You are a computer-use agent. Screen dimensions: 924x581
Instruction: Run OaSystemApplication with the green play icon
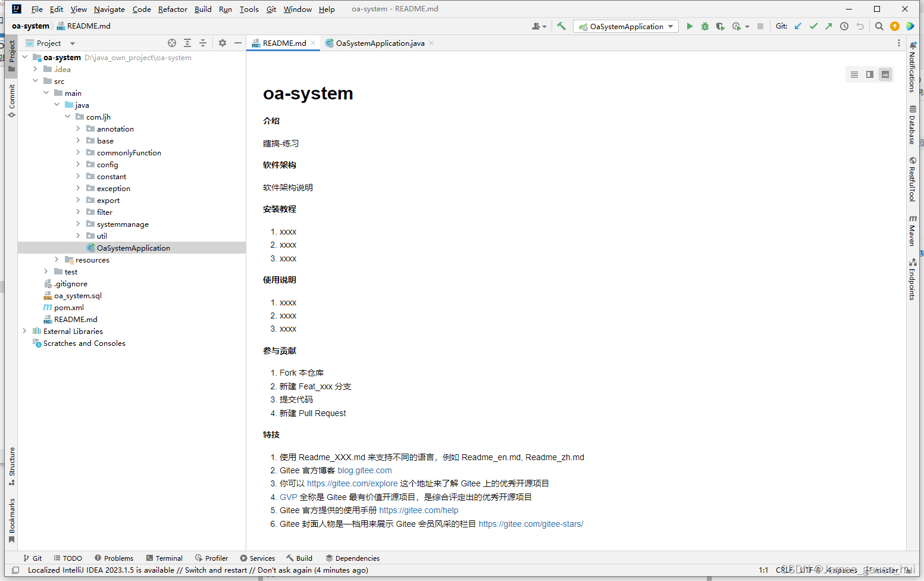[x=690, y=26]
